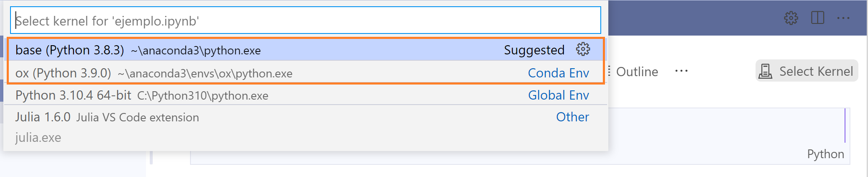Click the split editor layout icon
Screen dimensions: 868x177
point(817,18)
